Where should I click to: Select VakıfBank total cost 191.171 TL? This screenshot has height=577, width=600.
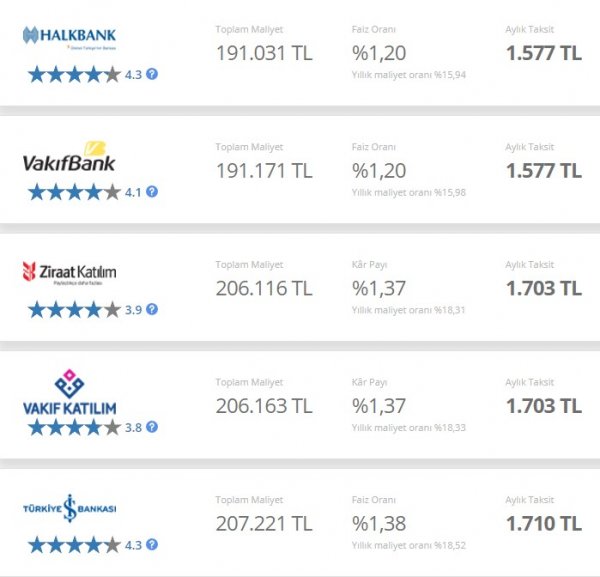click(x=264, y=171)
